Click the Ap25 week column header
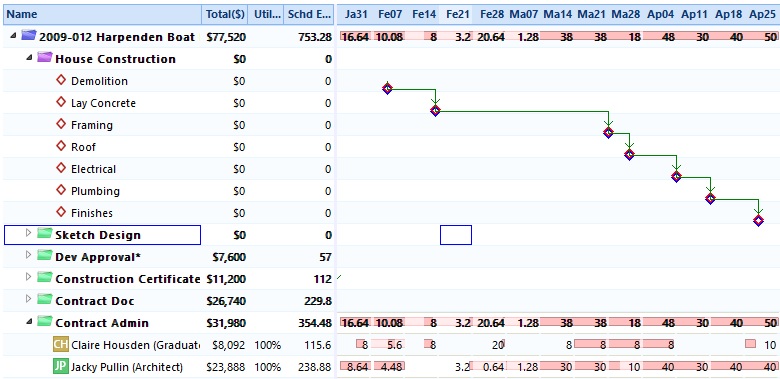780x379 pixels. 762,14
